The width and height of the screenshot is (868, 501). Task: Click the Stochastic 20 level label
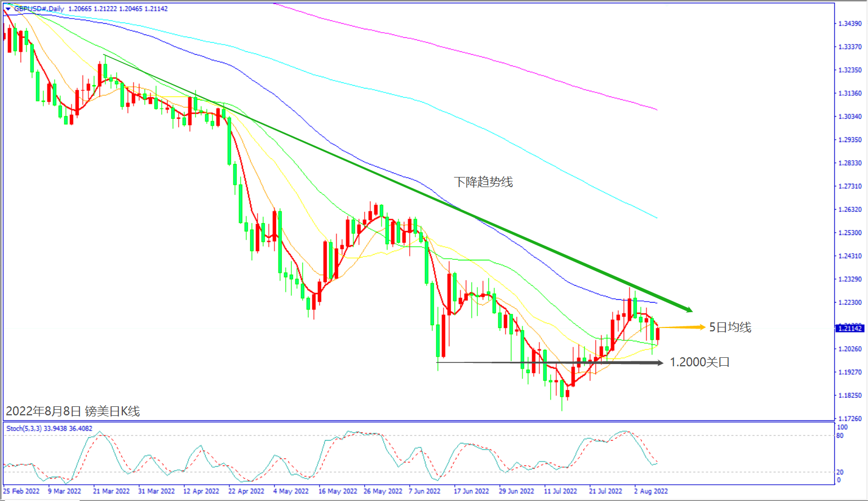(840, 472)
